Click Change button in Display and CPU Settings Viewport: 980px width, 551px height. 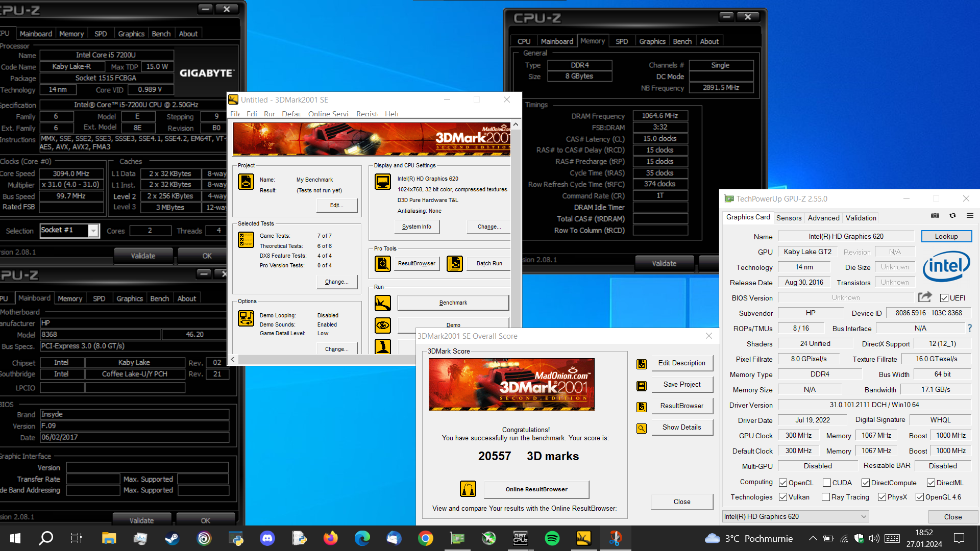(489, 227)
